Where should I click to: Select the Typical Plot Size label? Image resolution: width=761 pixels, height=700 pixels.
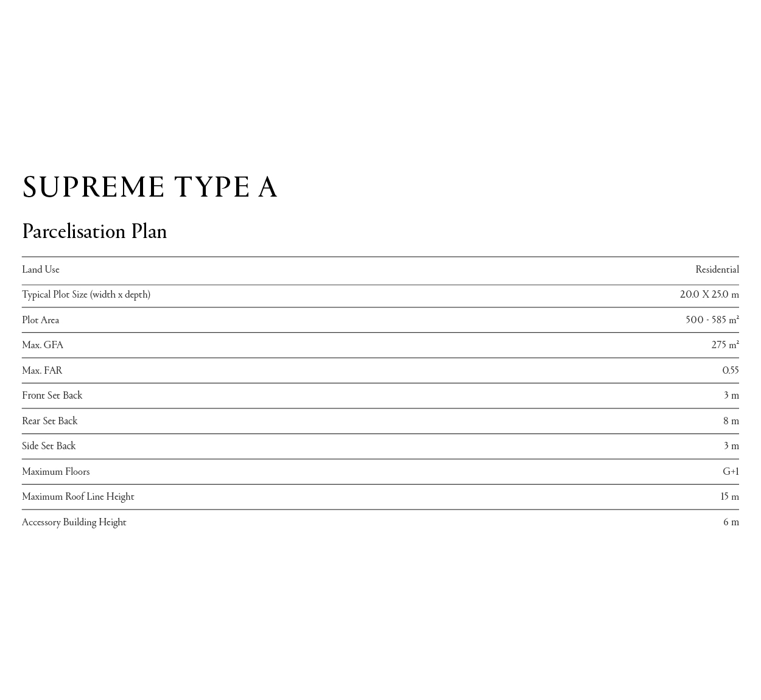tap(86, 295)
